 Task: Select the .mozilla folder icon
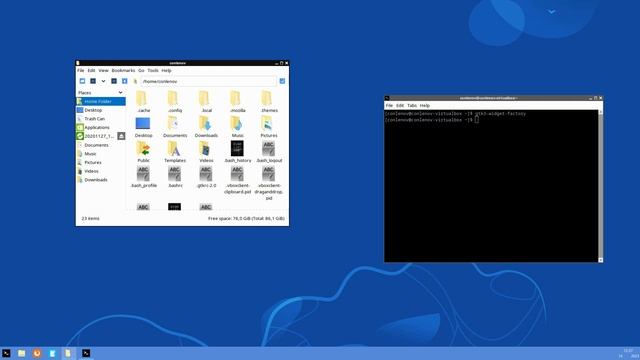tap(236, 98)
